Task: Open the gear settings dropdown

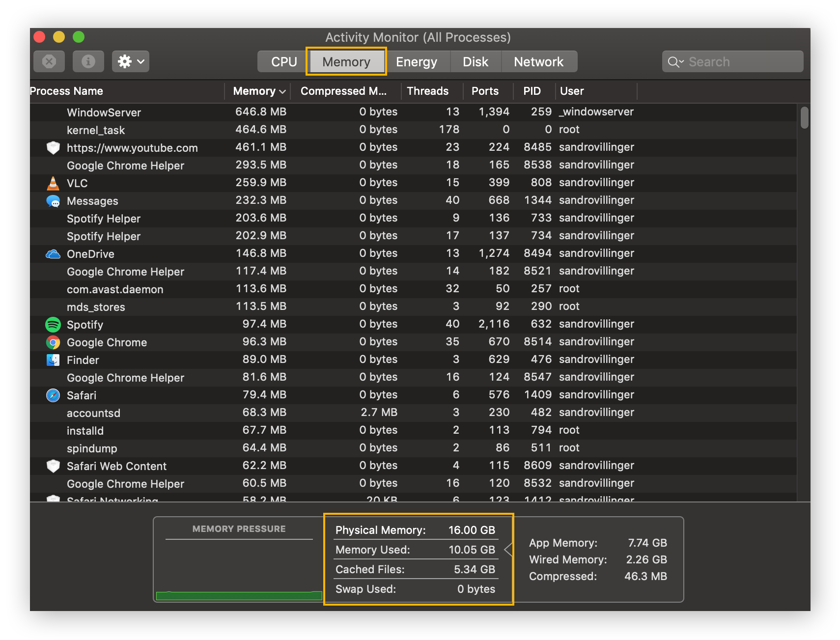Action: (130, 61)
